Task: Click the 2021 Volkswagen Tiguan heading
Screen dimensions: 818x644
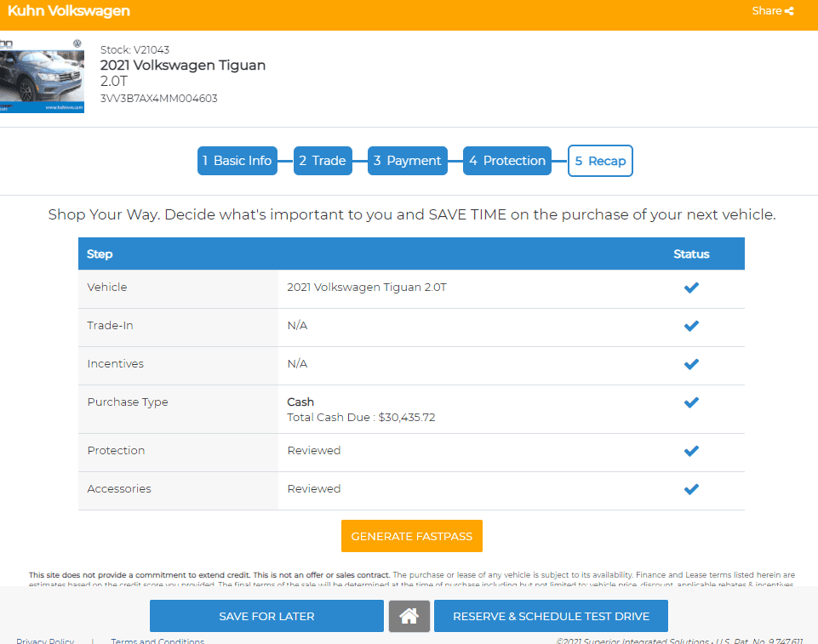Action: pos(183,66)
